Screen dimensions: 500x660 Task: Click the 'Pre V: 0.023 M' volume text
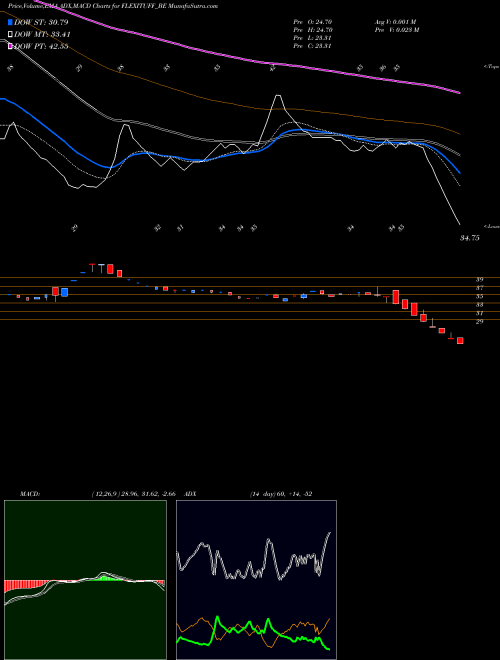pos(396,30)
